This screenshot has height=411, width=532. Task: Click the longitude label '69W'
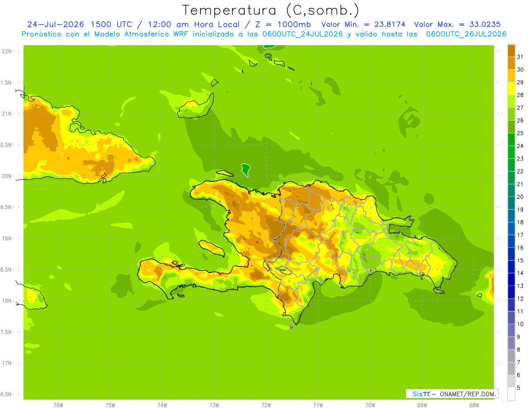(x=422, y=405)
